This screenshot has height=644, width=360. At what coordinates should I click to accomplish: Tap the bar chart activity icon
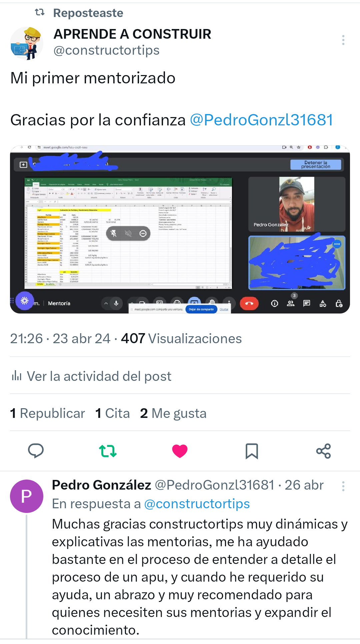(x=17, y=376)
